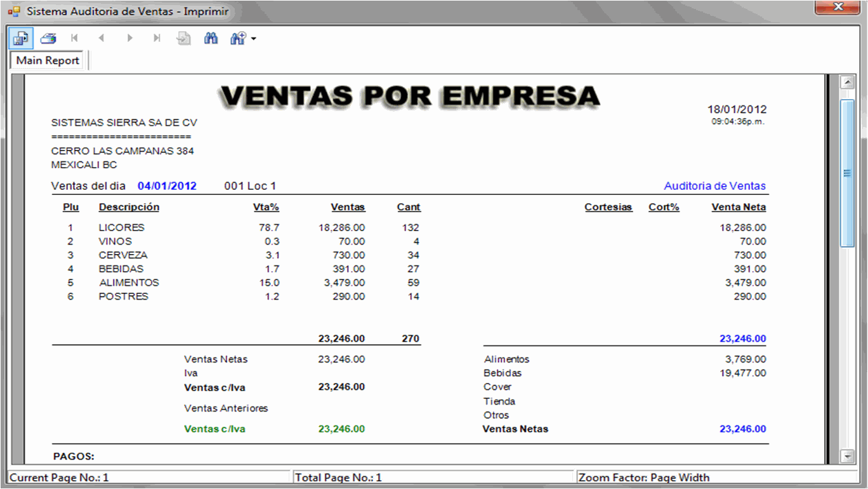This screenshot has height=489, width=868.
Task: Navigate to the previous report page
Action: coord(102,39)
